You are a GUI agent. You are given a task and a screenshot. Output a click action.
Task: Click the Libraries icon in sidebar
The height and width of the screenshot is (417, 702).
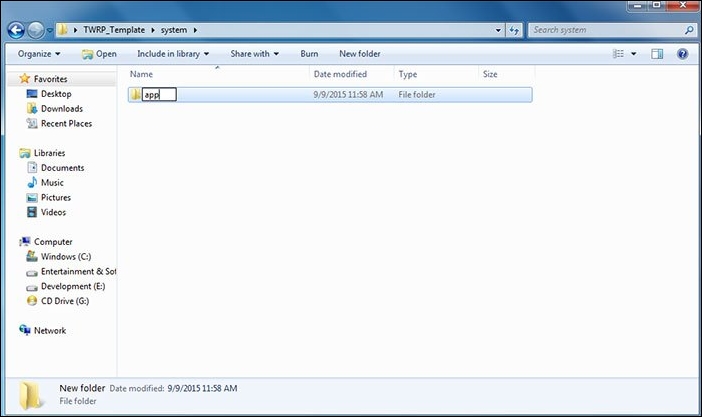[25, 153]
